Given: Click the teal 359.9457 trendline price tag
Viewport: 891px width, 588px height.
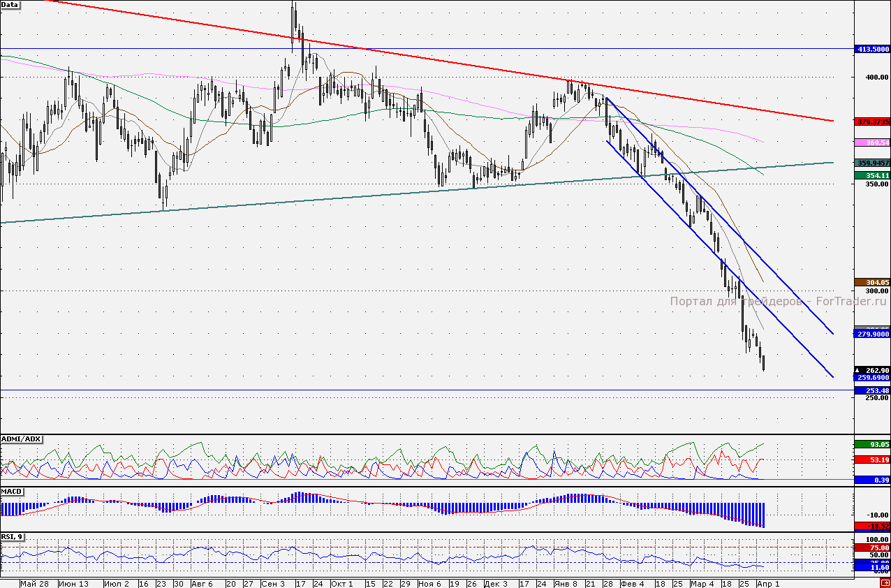Looking at the screenshot, I should (872, 163).
